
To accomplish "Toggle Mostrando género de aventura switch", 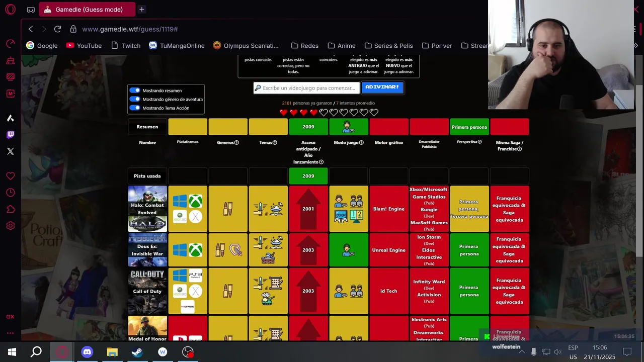I will pos(135,99).
